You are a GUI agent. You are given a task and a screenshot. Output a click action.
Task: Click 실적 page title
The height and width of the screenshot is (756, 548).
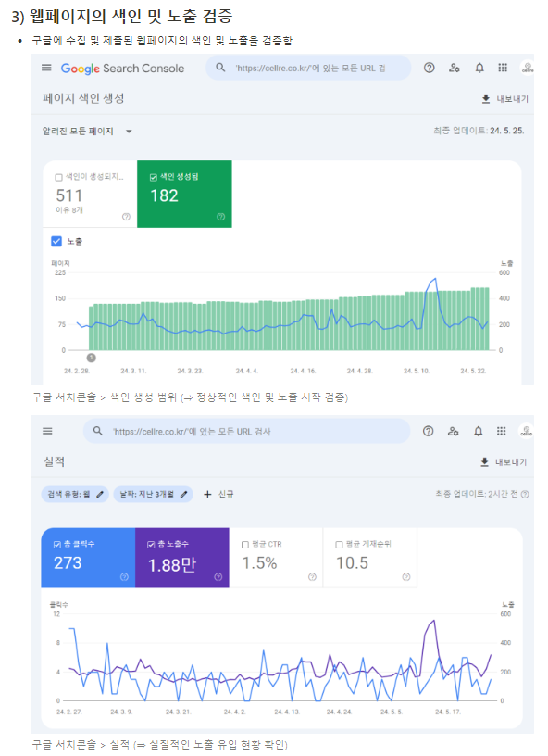pyautogui.click(x=54, y=461)
